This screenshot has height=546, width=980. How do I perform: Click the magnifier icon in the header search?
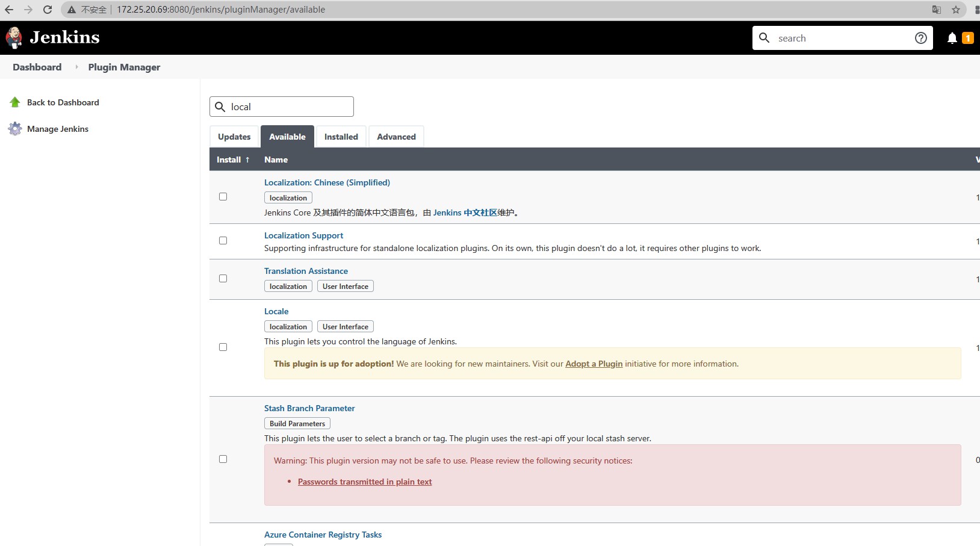coord(764,38)
